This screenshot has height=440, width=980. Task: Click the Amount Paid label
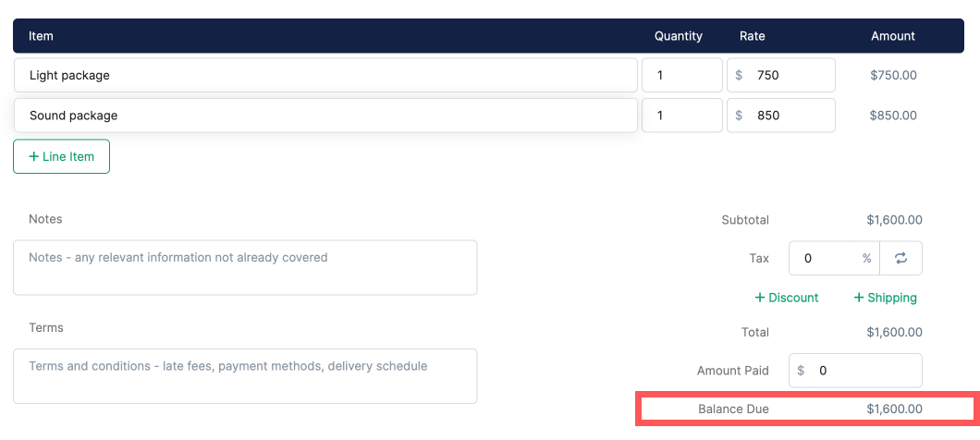[733, 371]
